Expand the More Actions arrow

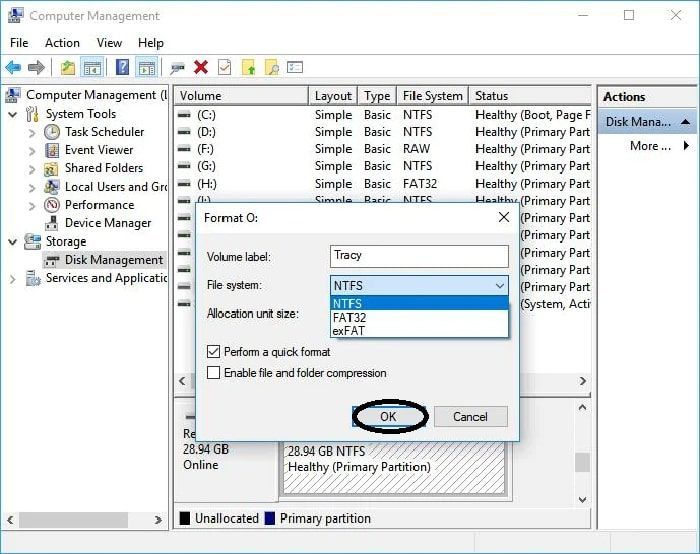(686, 146)
